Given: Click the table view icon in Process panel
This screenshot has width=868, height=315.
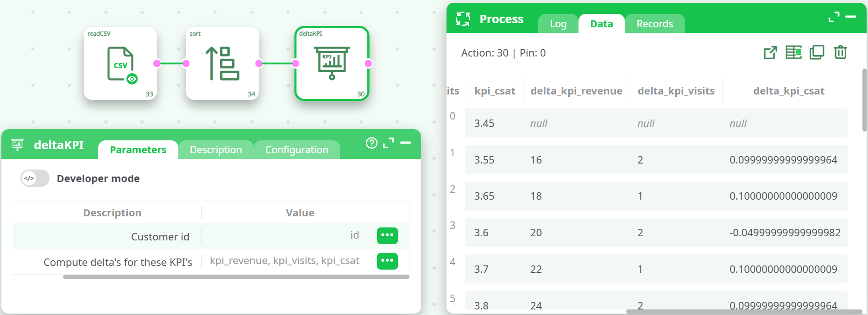Looking at the screenshot, I should [793, 52].
